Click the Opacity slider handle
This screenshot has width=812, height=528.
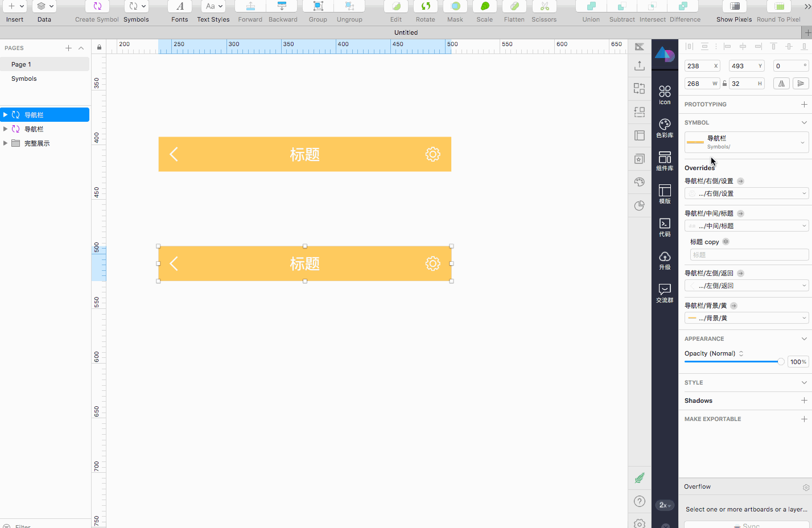(781, 362)
